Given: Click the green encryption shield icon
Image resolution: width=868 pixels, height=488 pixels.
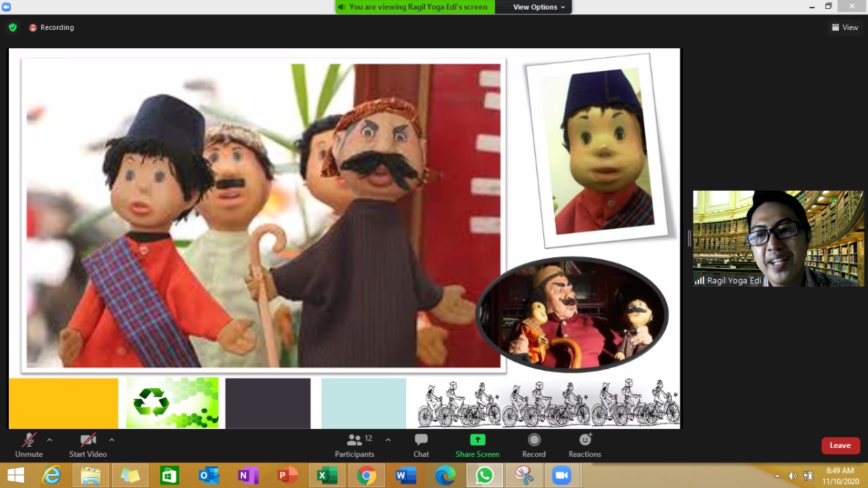Looking at the screenshot, I should click(x=12, y=27).
